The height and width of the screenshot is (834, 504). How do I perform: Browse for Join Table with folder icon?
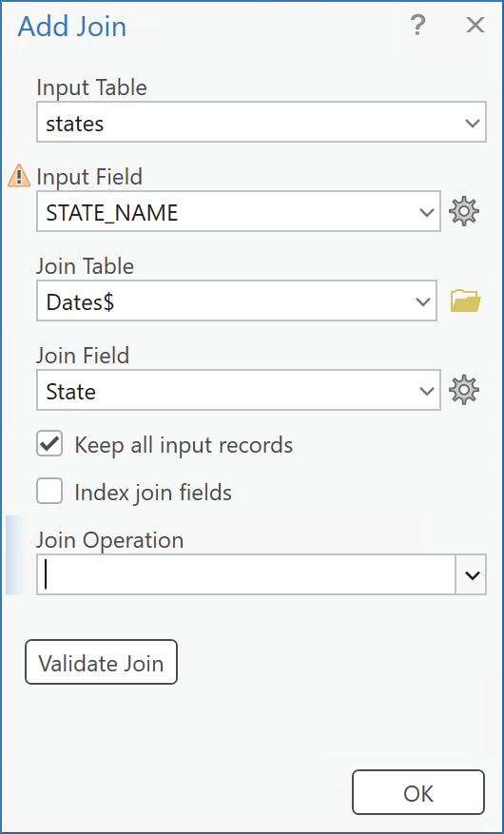(466, 301)
